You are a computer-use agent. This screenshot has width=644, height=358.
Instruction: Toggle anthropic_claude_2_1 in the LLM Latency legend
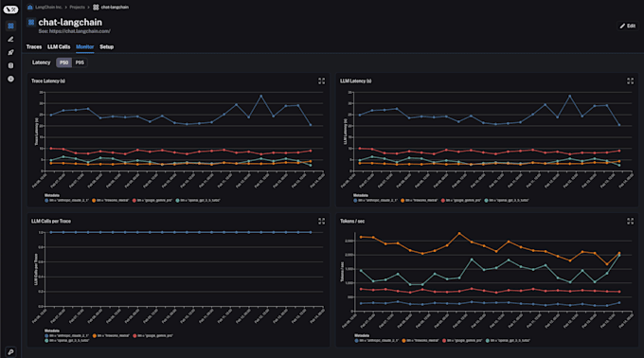[375, 201]
